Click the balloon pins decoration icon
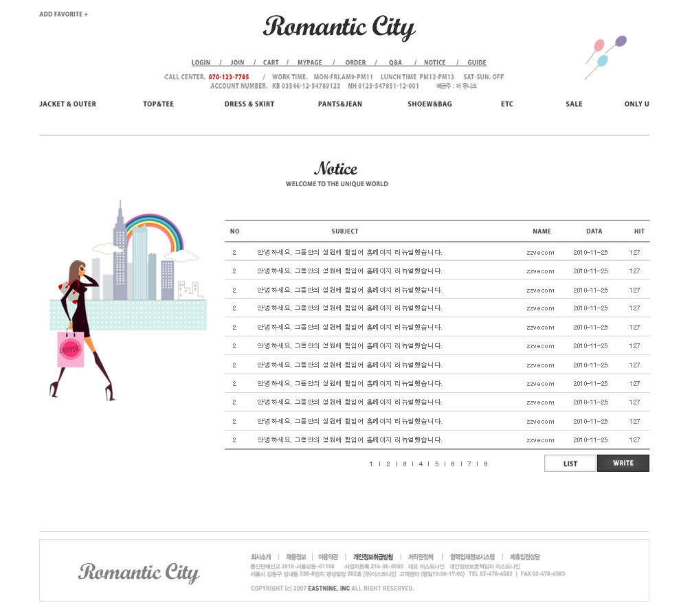The image size is (692, 616). pos(605,55)
